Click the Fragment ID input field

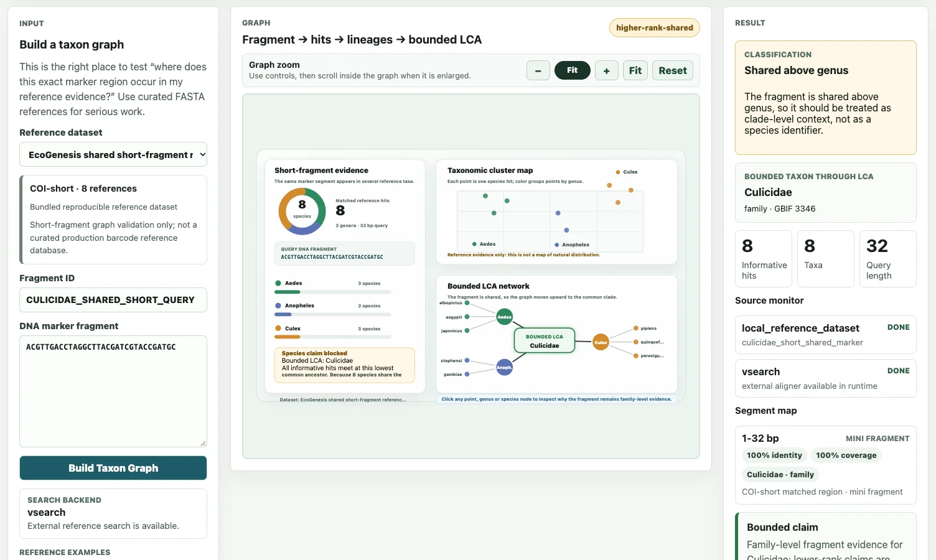[x=113, y=300]
